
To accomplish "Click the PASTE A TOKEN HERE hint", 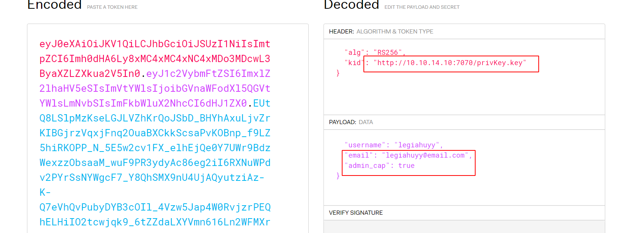I will 112,7.
